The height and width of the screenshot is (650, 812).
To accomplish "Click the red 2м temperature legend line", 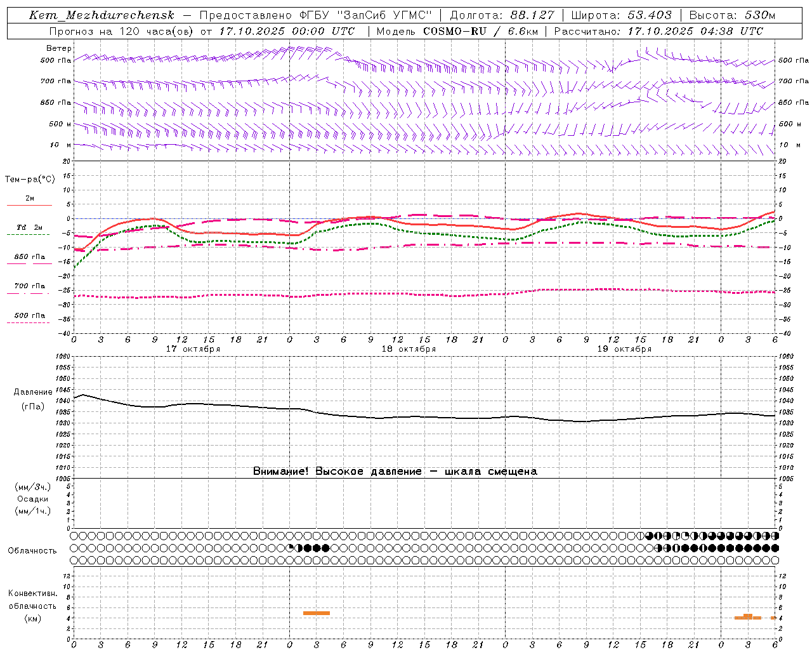I will 29,205.
